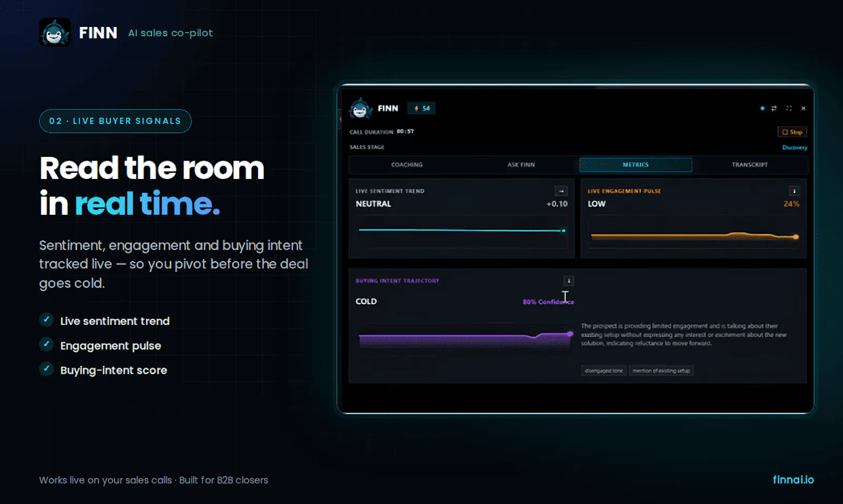Click the FINN shark logo in page header

click(55, 33)
